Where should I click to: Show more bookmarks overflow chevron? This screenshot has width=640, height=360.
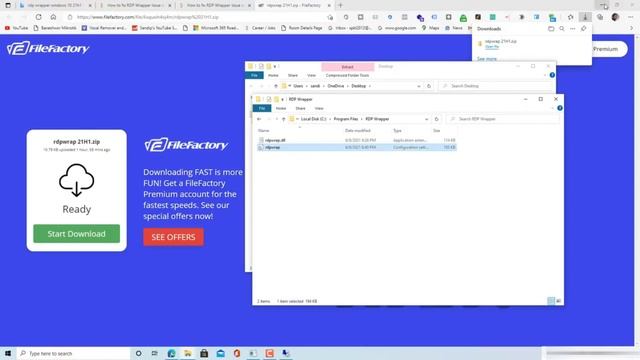[632, 28]
